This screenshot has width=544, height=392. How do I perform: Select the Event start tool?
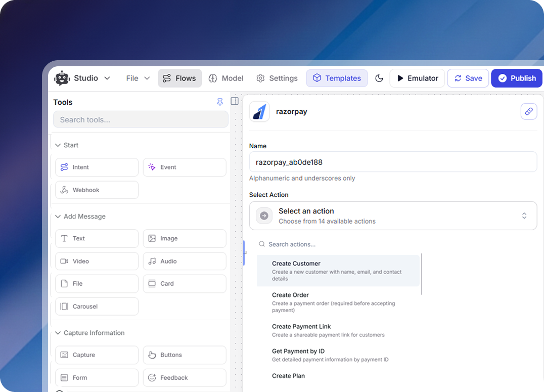pos(185,167)
